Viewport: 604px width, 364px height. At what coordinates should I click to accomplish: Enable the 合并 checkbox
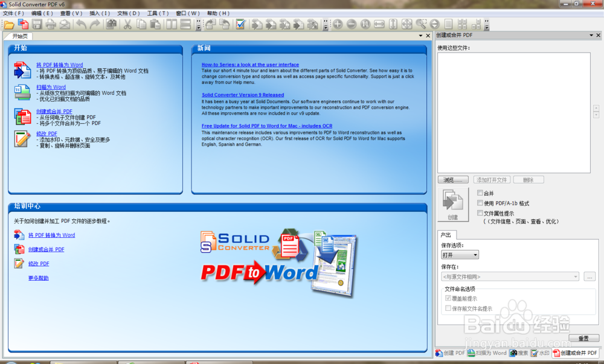click(x=480, y=193)
